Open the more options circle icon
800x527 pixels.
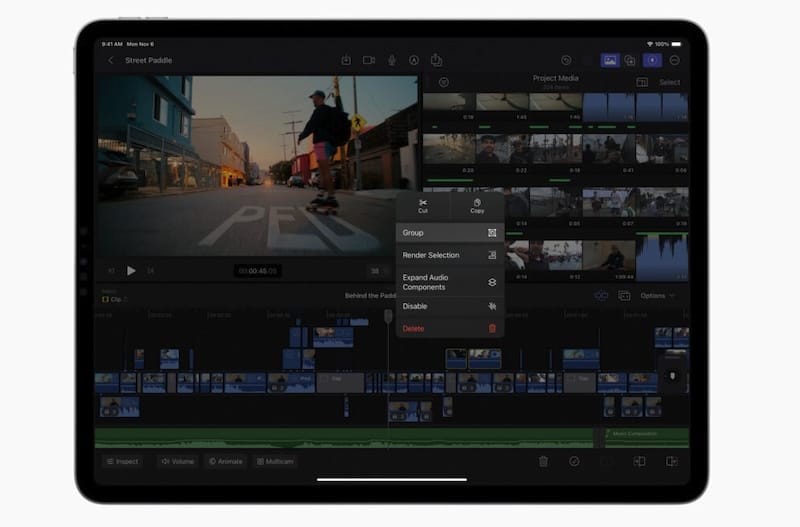(674, 60)
